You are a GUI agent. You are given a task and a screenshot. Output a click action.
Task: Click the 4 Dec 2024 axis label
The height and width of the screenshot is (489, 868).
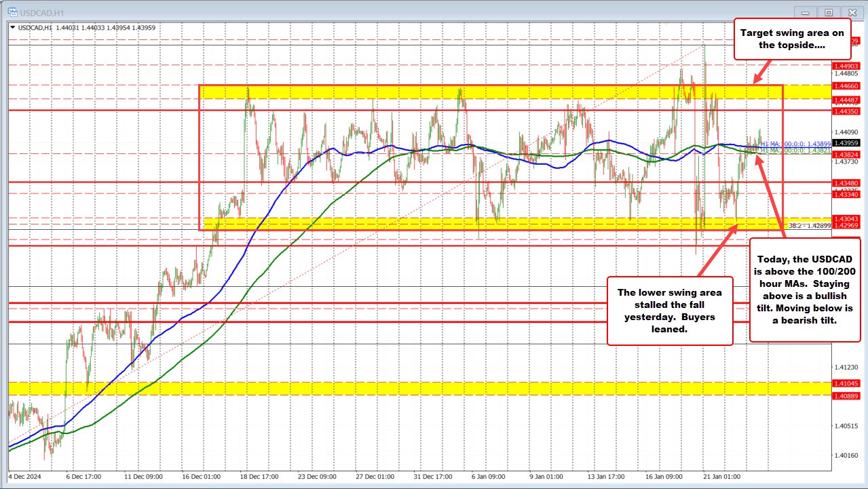pyautogui.click(x=25, y=477)
